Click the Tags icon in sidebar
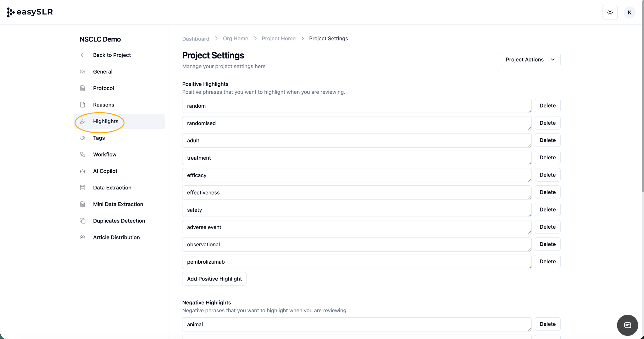Viewport: 644px width, 339px height. (x=82, y=138)
